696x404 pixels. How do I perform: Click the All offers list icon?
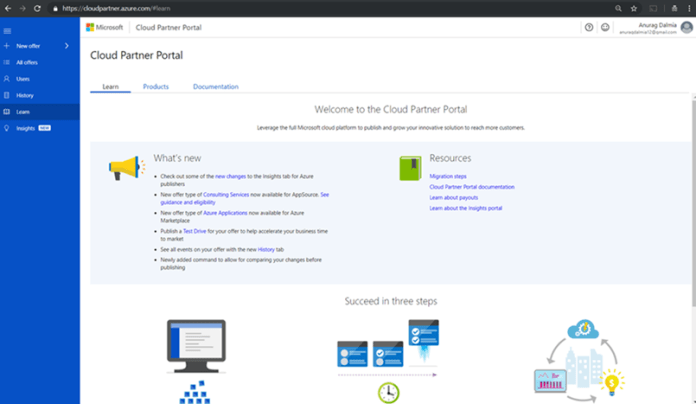[x=7, y=62]
